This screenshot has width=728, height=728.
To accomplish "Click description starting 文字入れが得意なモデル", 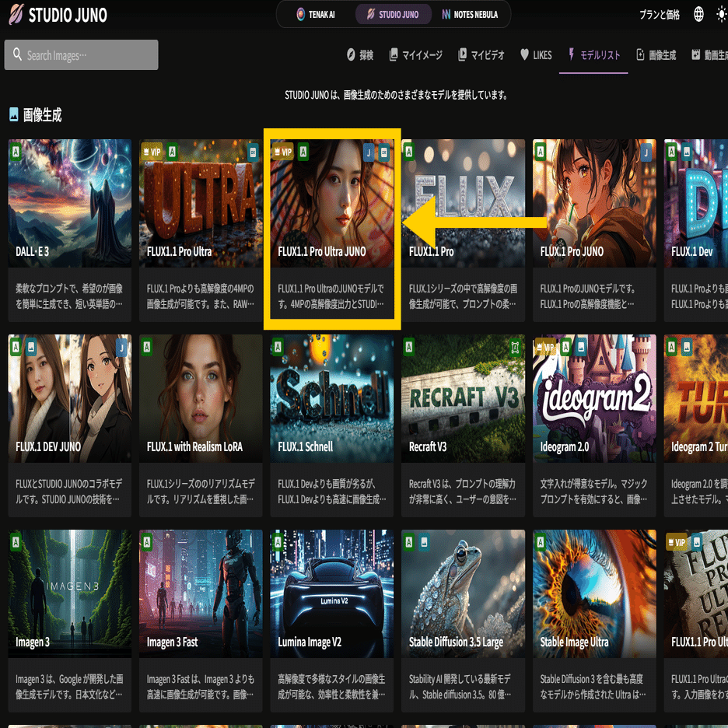I will pos(593,492).
